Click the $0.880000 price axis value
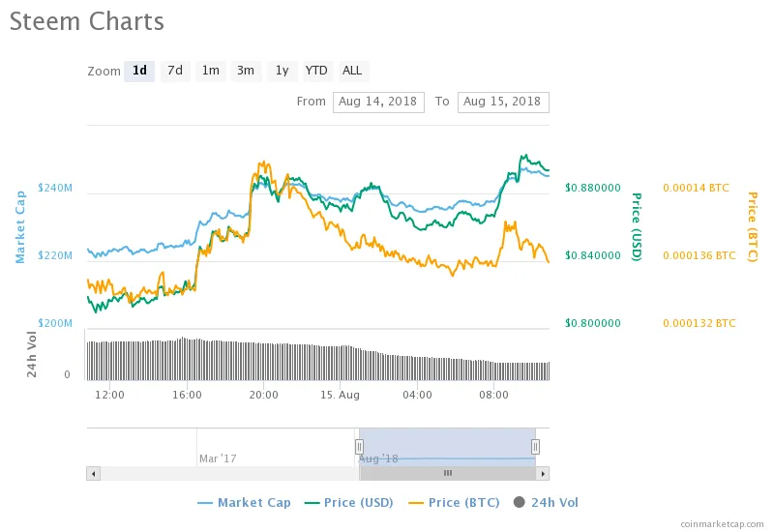The image size is (774, 532). (593, 188)
